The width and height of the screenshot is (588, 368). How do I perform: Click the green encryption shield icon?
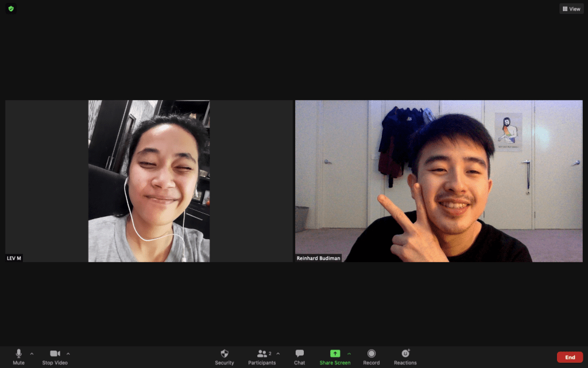pos(11,9)
